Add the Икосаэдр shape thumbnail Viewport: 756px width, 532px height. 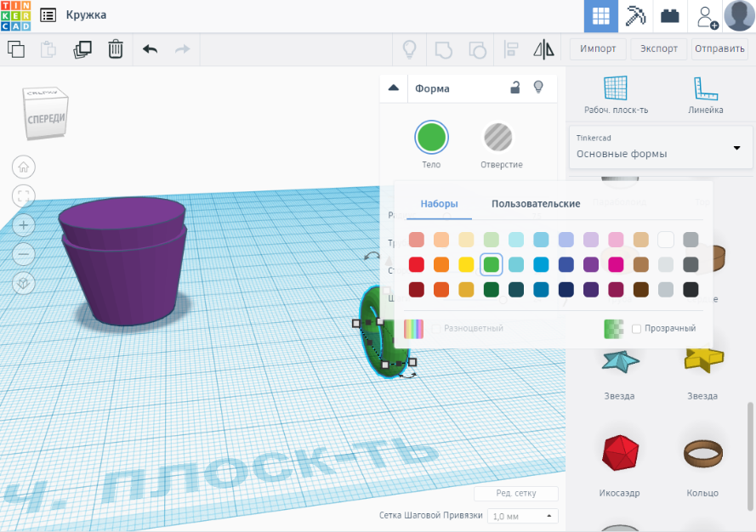pyautogui.click(x=618, y=453)
